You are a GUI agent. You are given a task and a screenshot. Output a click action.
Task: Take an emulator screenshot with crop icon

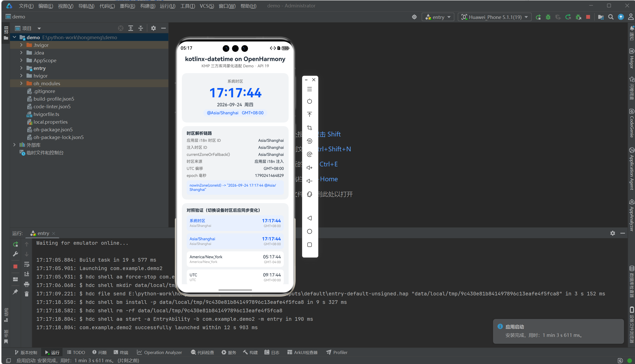click(310, 128)
